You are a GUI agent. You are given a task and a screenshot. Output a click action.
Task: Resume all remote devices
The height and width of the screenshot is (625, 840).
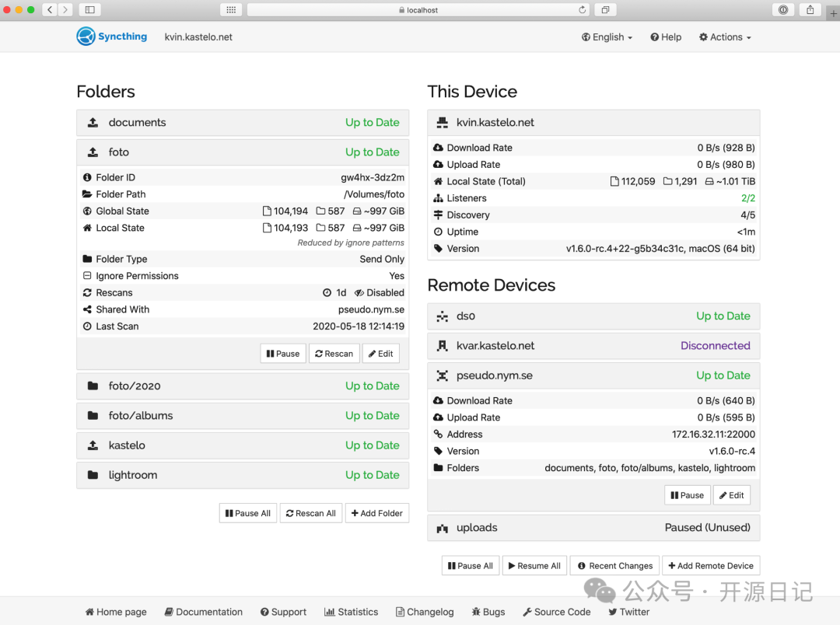[534, 566]
